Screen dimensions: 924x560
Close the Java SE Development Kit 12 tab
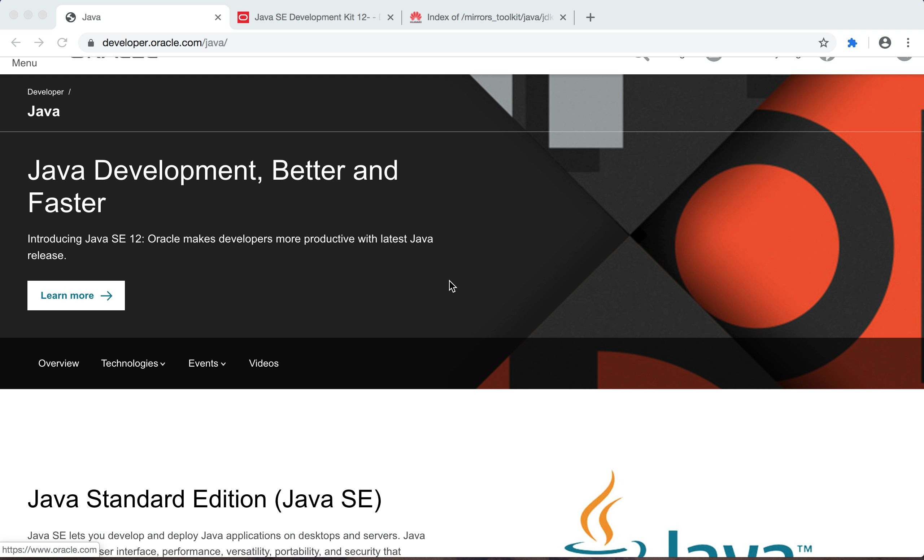pos(391,17)
